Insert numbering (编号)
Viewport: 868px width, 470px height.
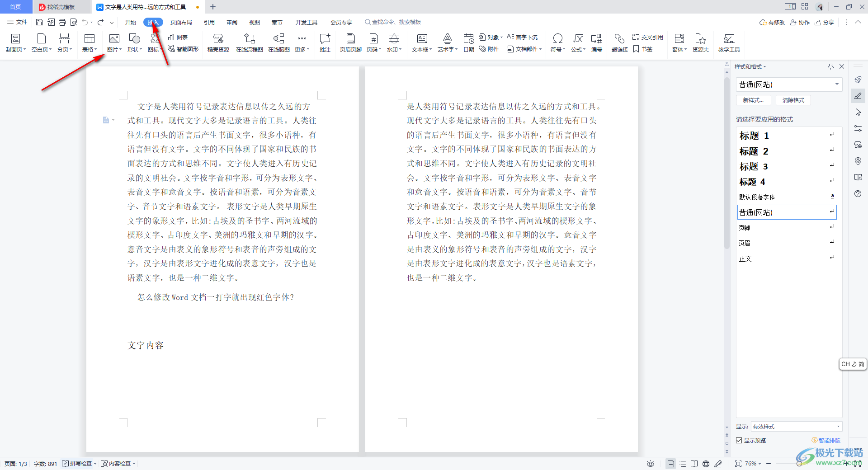[x=597, y=43]
